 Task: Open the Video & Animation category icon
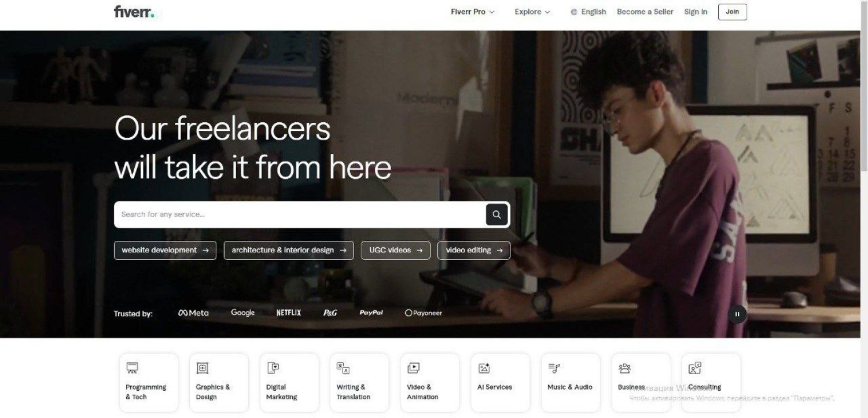point(413,368)
